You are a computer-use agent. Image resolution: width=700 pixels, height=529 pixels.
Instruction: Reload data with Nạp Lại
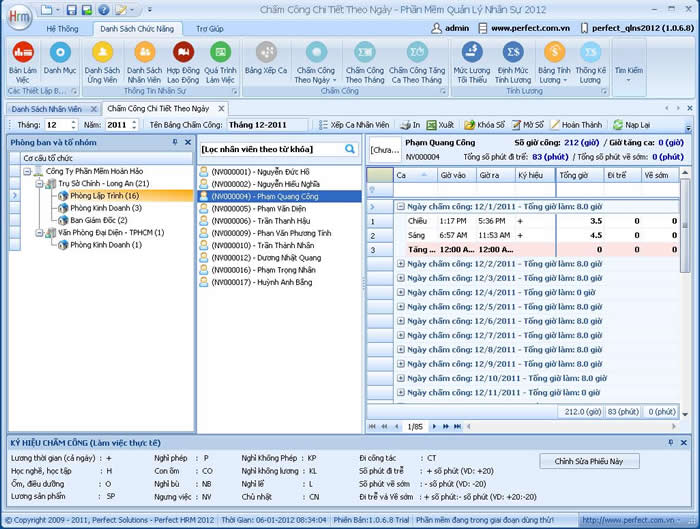point(632,125)
